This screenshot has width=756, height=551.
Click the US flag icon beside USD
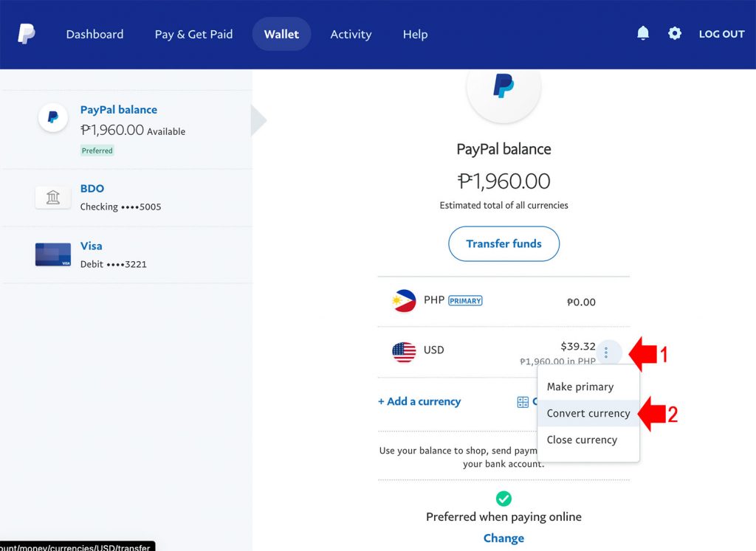tap(404, 352)
